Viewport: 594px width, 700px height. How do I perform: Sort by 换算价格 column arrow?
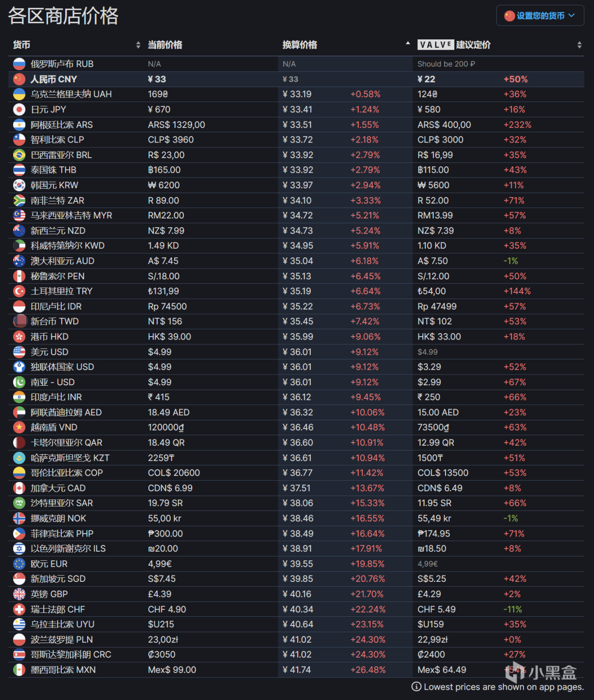(x=408, y=44)
